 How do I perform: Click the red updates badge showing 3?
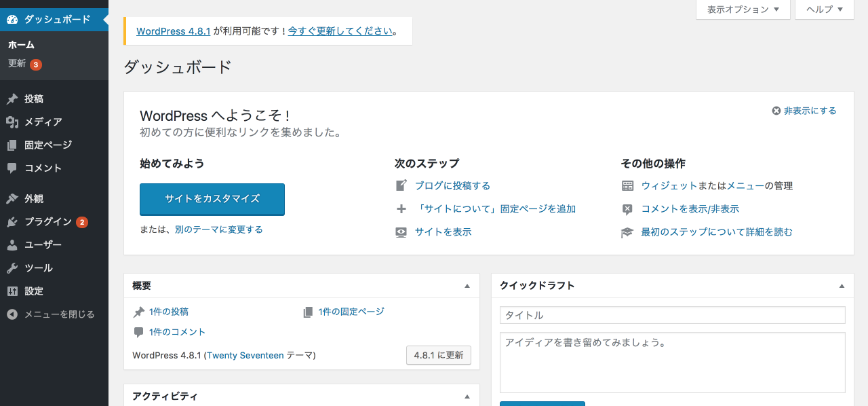tap(36, 64)
